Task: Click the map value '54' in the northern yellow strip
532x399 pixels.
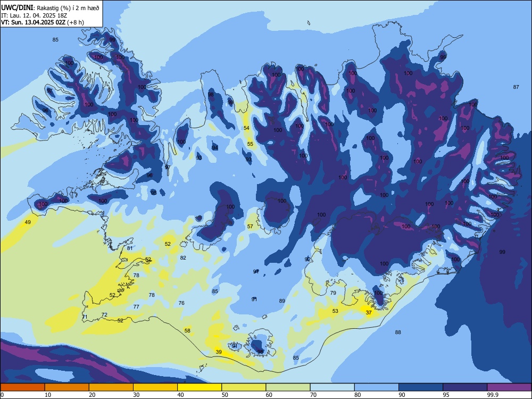Action: [x=246, y=128]
